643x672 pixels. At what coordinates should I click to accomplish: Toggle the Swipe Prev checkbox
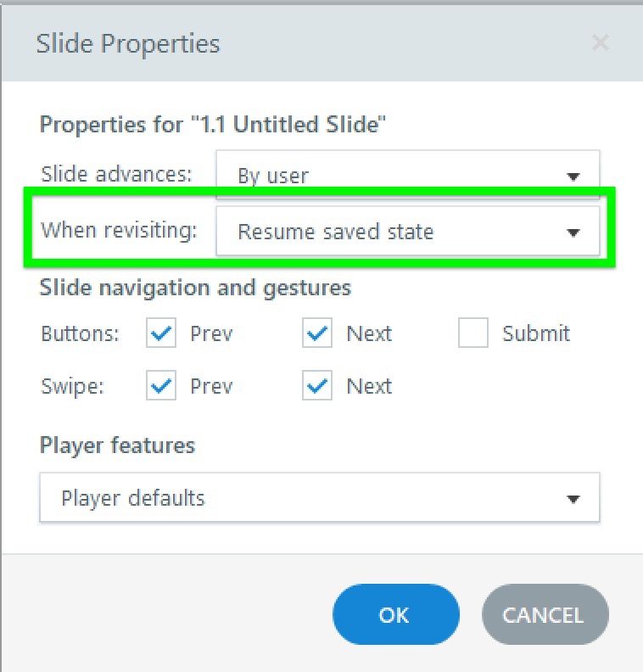(x=161, y=387)
